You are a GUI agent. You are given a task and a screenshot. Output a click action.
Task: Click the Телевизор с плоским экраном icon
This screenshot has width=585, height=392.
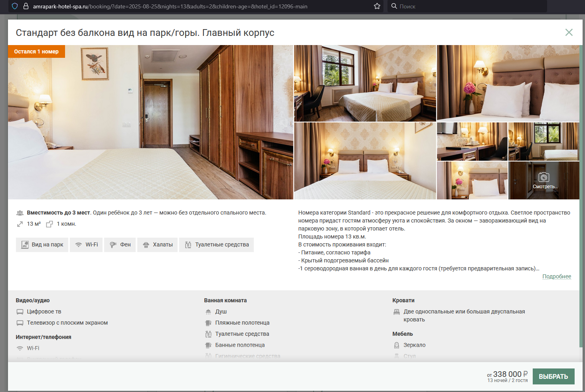pos(20,323)
